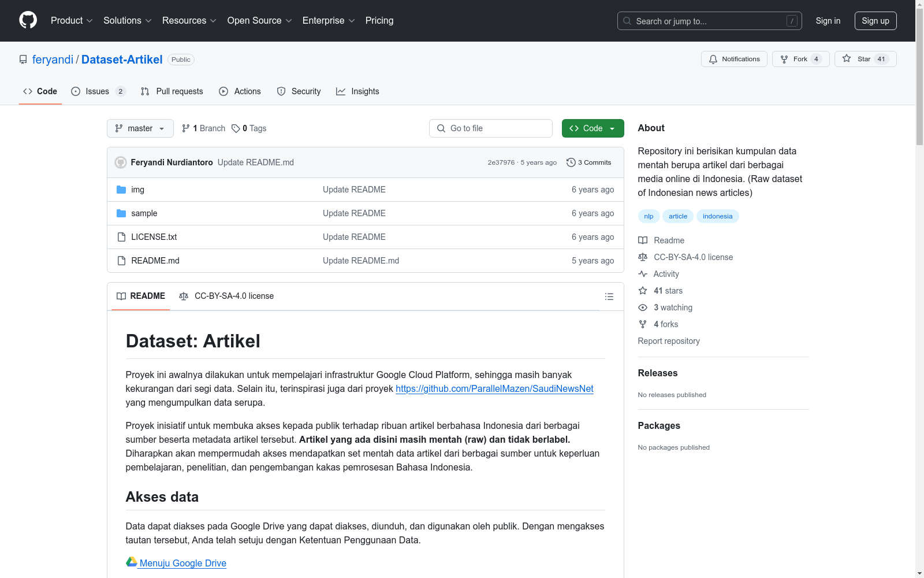Click the img folder icon
The width and height of the screenshot is (924, 578).
(x=121, y=190)
